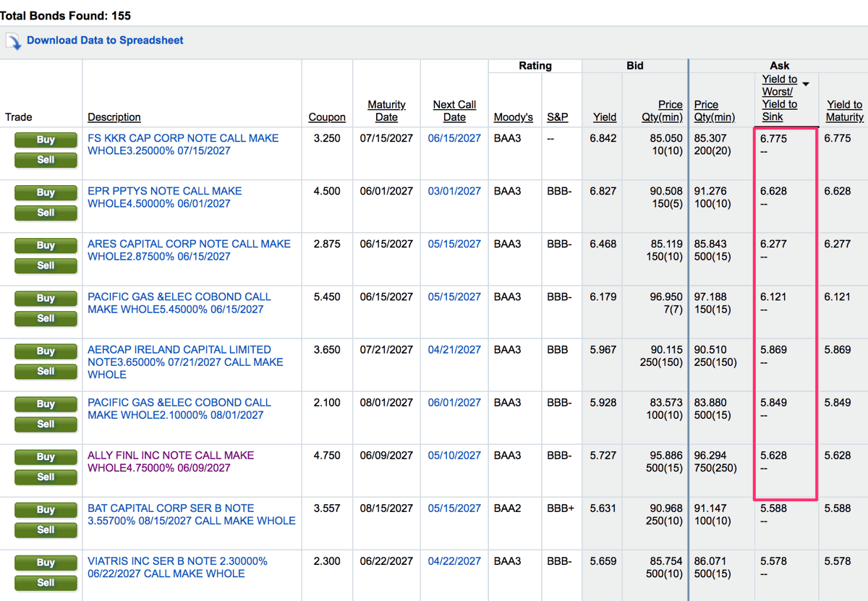Open Download Data to Spreadsheet link
This screenshot has height=601, width=868.
[105, 41]
